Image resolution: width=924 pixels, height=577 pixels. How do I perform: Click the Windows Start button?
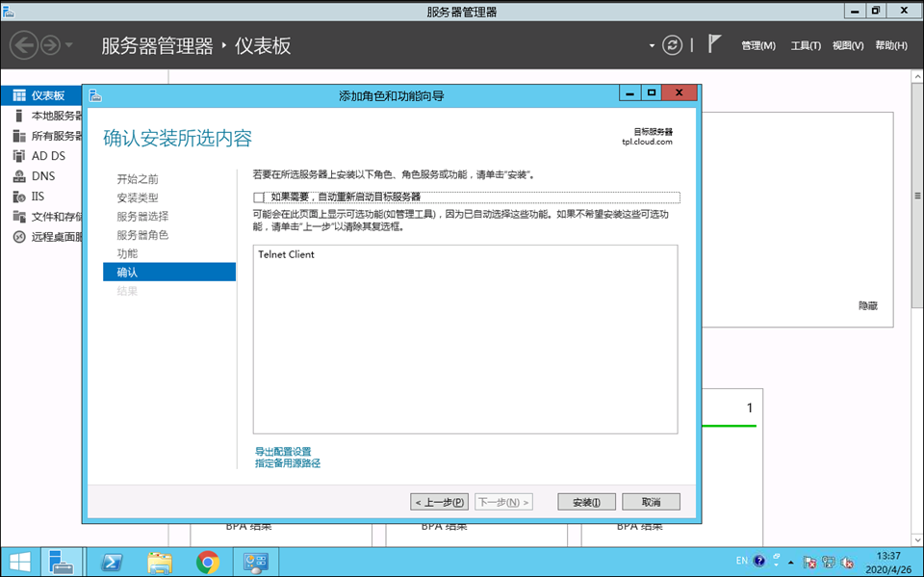[19, 562]
